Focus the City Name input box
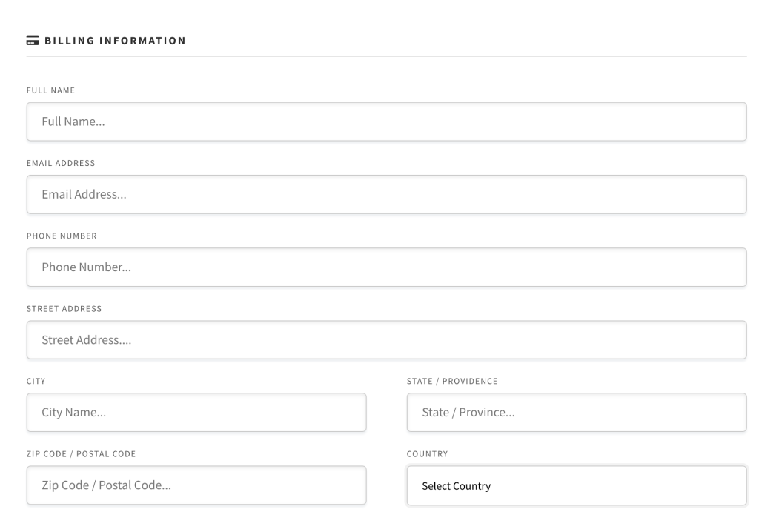This screenshot has height=532, width=759. point(196,413)
